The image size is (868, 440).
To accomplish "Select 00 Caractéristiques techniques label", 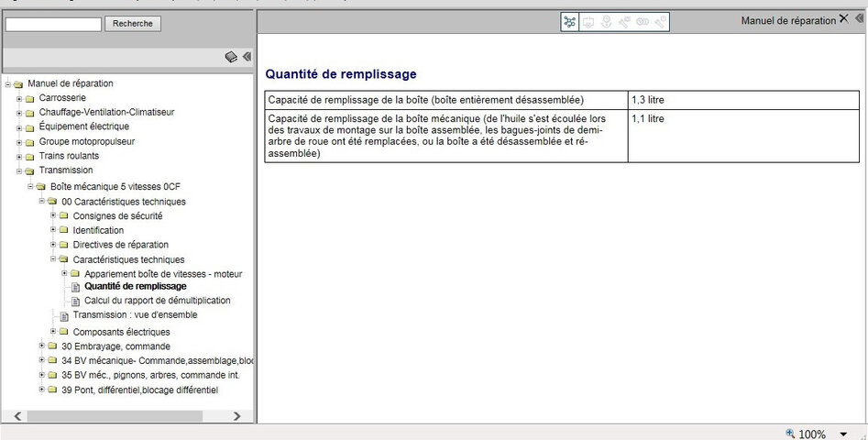I will tap(124, 202).
